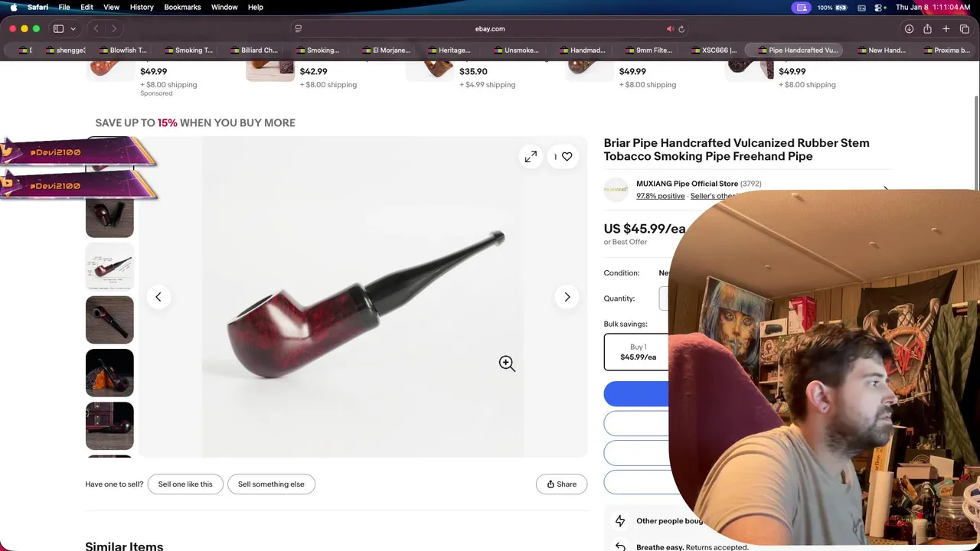Switch to the New Hand... tab
This screenshot has height=551, width=980.
[881, 51]
